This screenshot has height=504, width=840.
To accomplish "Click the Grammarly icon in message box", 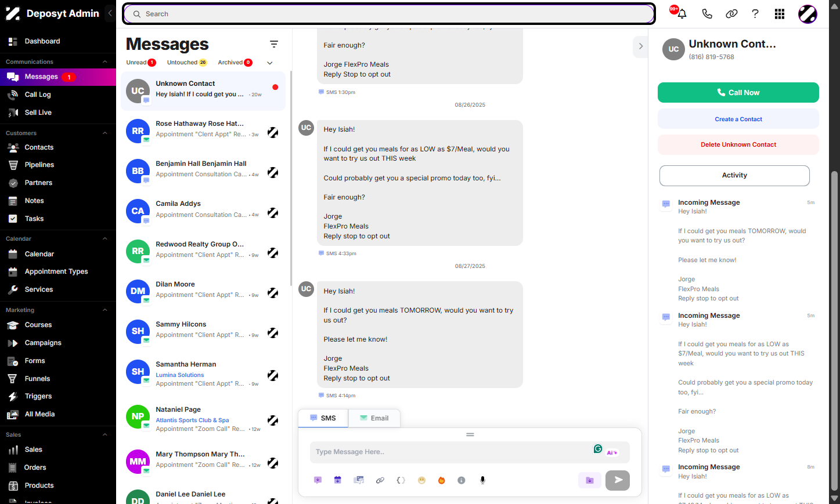I will point(598,449).
